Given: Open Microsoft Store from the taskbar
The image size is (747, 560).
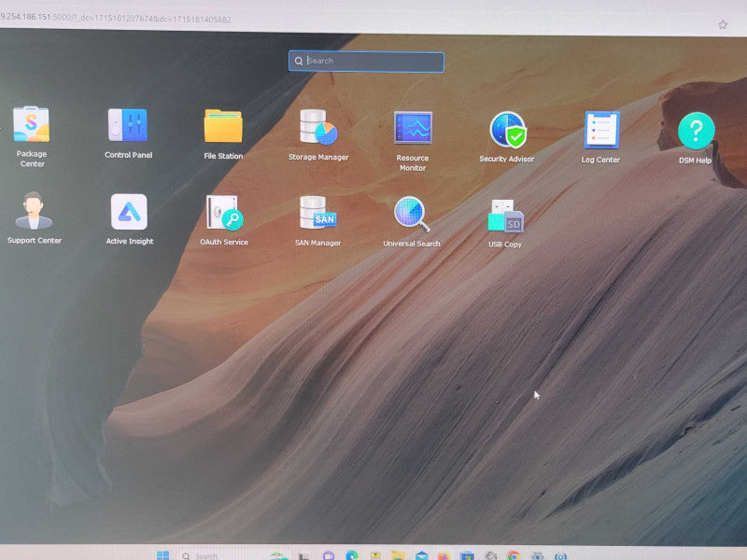Looking at the screenshot, I should [x=467, y=555].
